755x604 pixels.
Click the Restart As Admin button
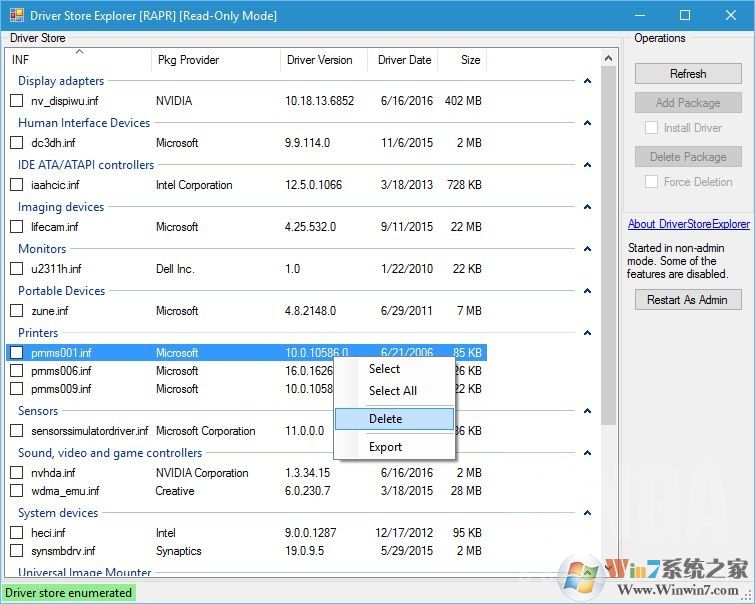(x=687, y=300)
